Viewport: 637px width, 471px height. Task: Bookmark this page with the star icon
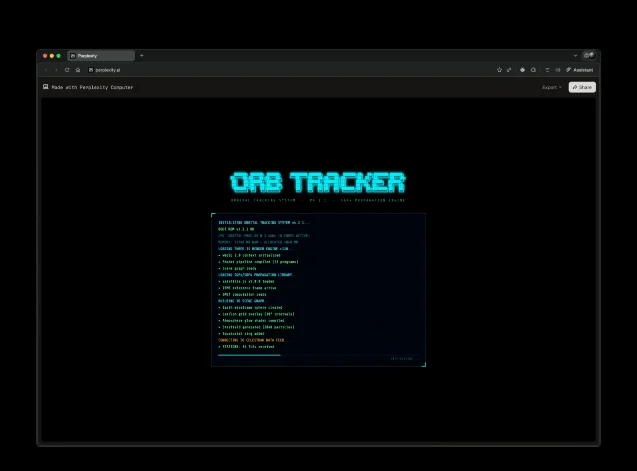tap(499, 70)
